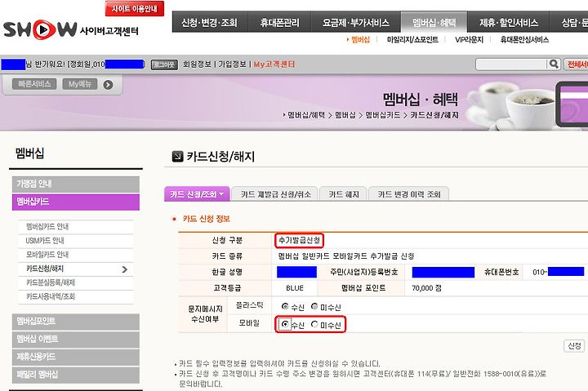588x391 pixels.
Task: Select 모바일 미수신 radio button
Action: 314,324
